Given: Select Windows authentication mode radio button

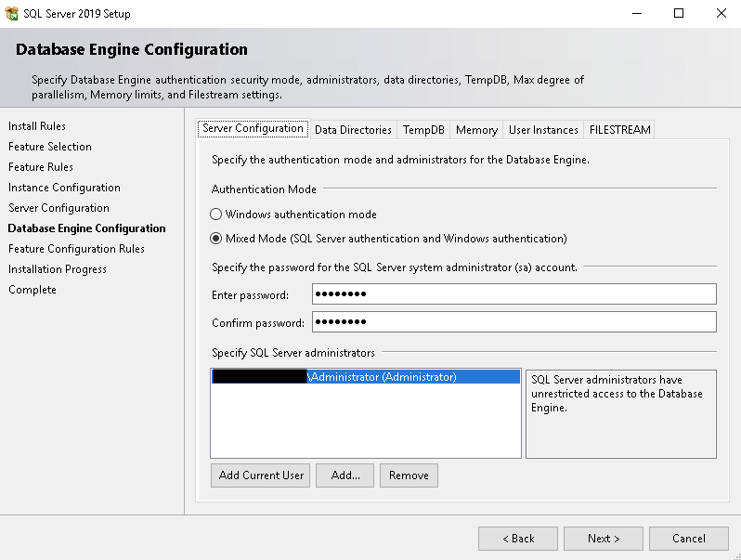Looking at the screenshot, I should [x=216, y=215].
